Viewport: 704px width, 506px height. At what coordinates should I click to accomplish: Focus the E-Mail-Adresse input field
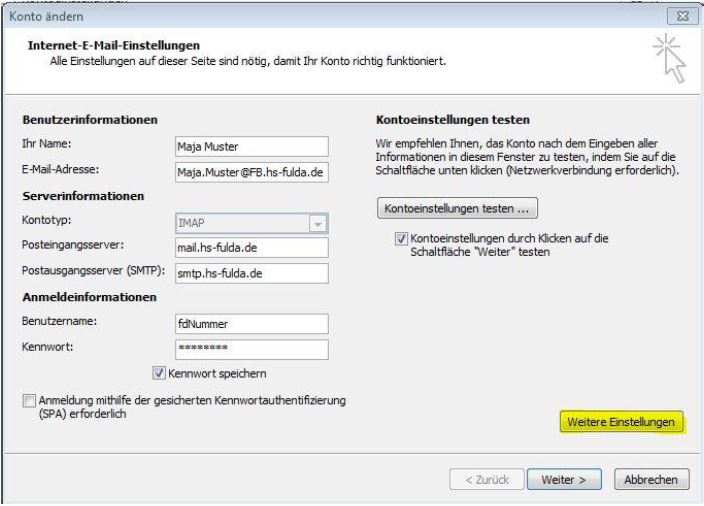tap(246, 171)
